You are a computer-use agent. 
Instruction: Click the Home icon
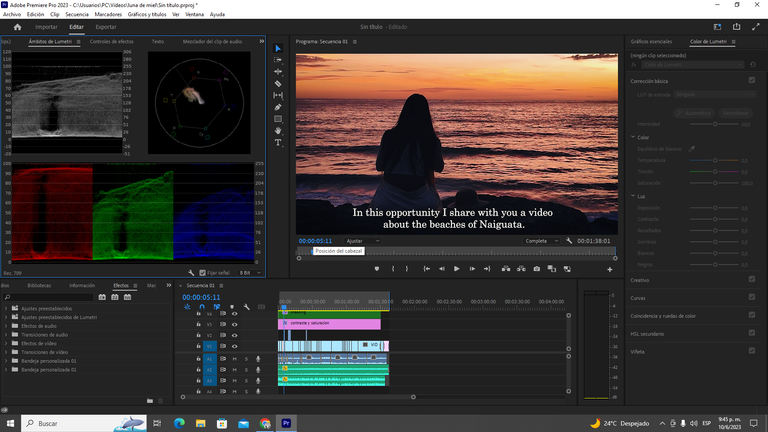point(18,27)
